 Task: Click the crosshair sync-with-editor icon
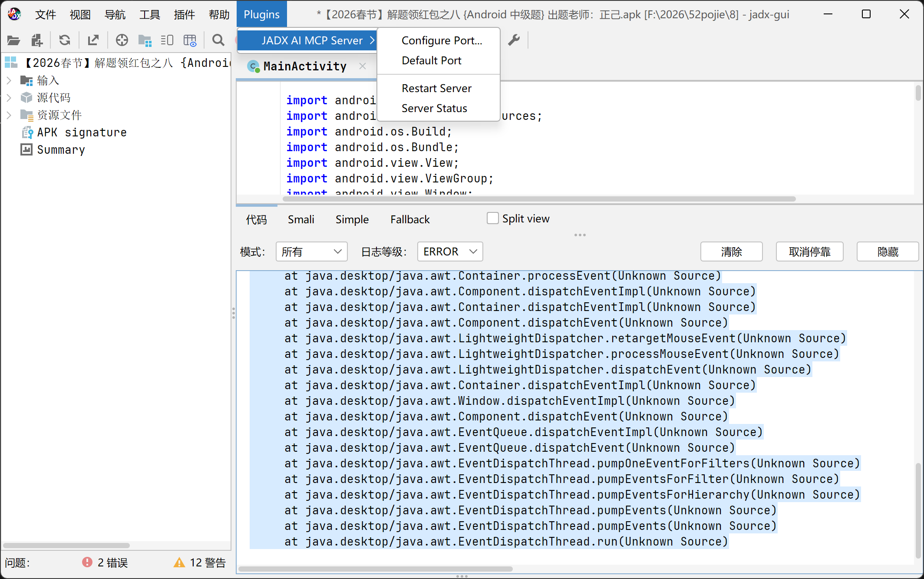point(122,40)
